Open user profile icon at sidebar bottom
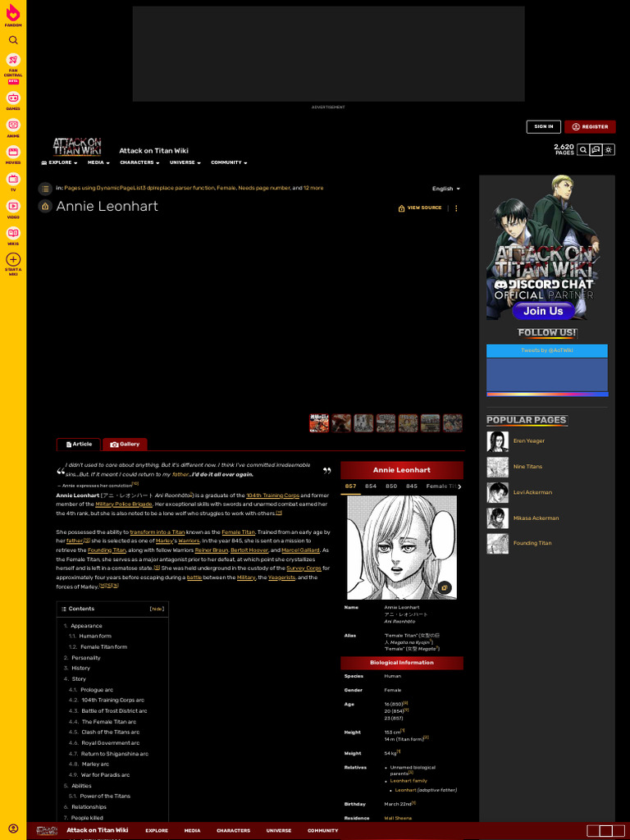 13,829
